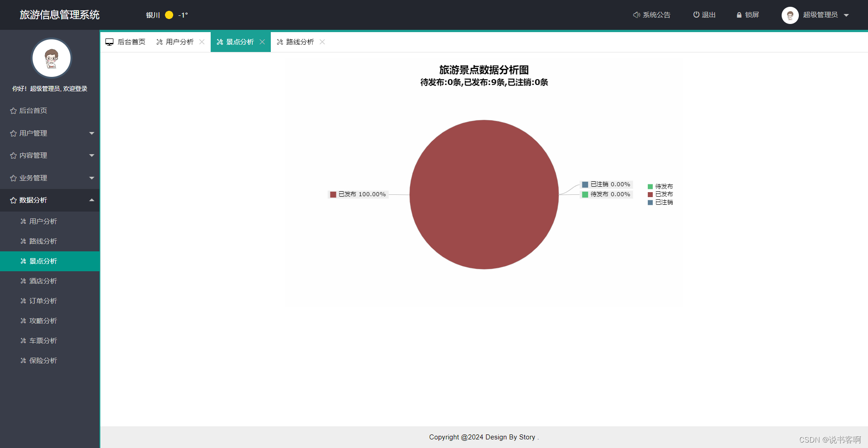The height and width of the screenshot is (448, 868).
Task: Click chart title 旅游景点数据分析图
Action: coord(484,70)
